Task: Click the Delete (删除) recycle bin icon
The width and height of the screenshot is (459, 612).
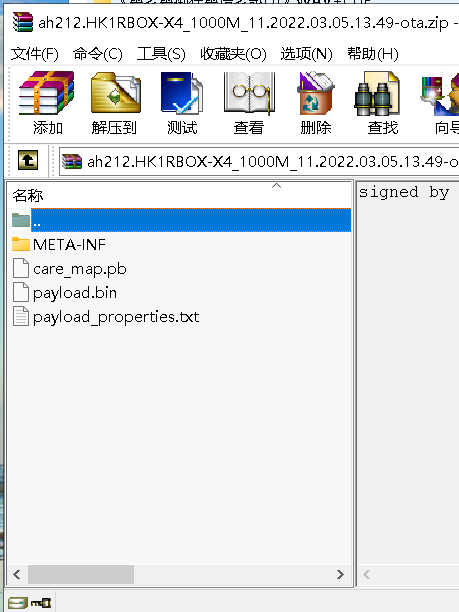Action: 315,93
